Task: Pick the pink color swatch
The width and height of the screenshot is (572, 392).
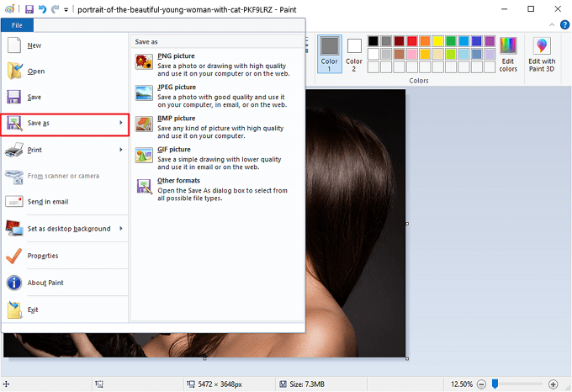Action: point(412,54)
